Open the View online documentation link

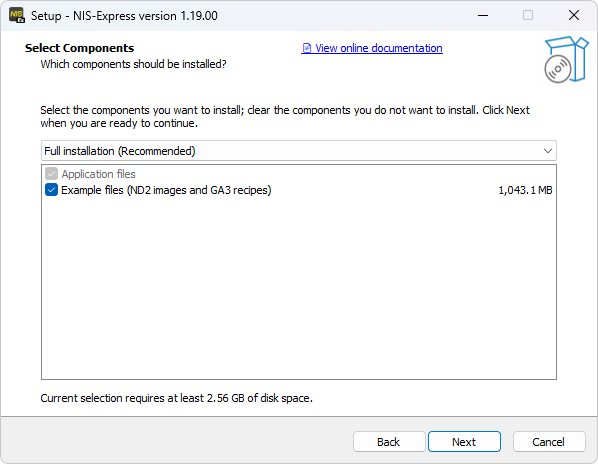click(x=372, y=48)
